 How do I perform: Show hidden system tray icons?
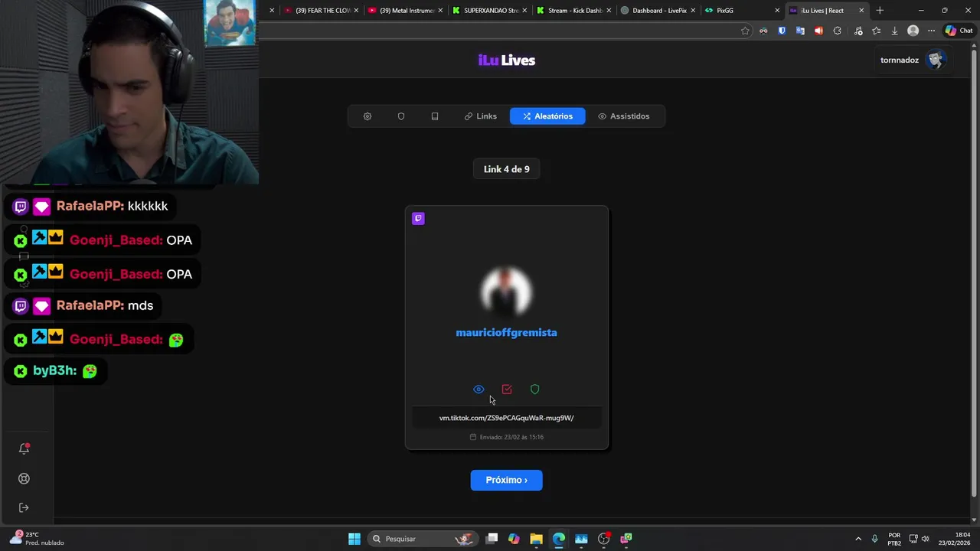858,539
